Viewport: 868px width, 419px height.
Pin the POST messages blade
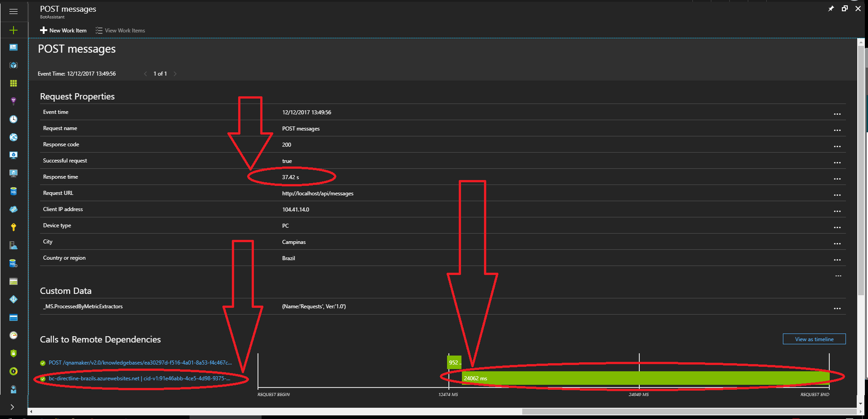831,8
